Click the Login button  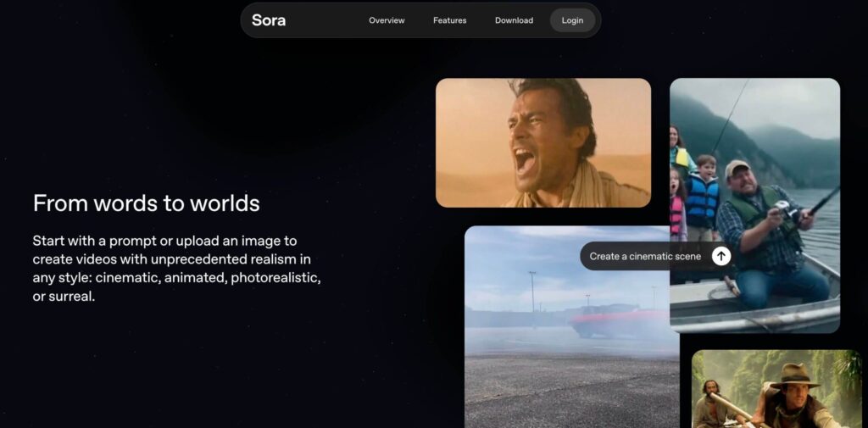pos(572,20)
